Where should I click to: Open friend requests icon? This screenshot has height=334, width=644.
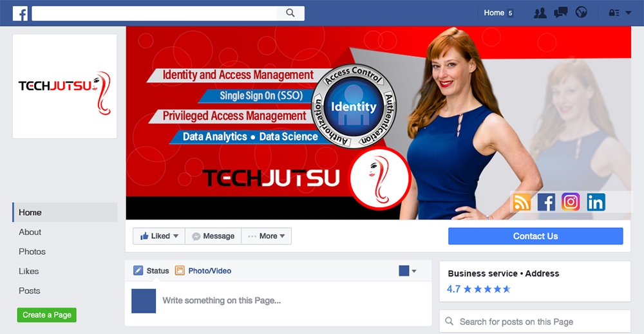(540, 13)
